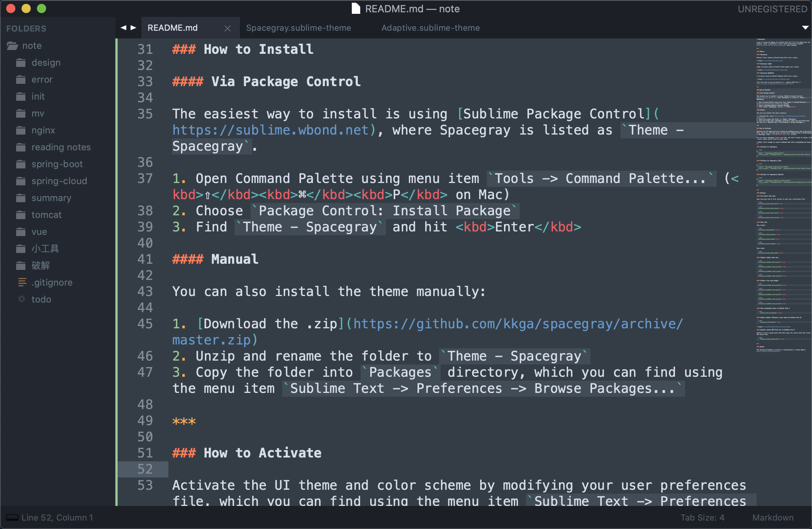812x529 pixels.
Task: Switch to the Spacegray.sublime-theme tab
Action: (298, 28)
